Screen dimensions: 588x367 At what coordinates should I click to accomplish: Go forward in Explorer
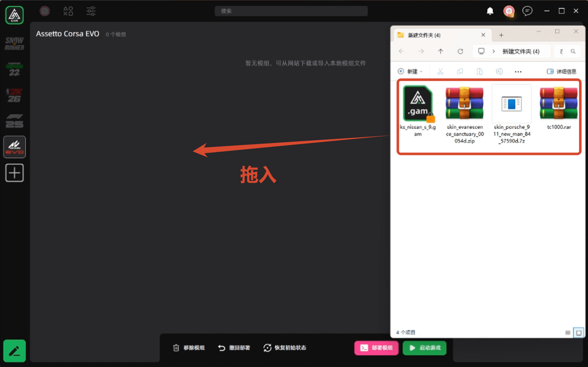(421, 51)
